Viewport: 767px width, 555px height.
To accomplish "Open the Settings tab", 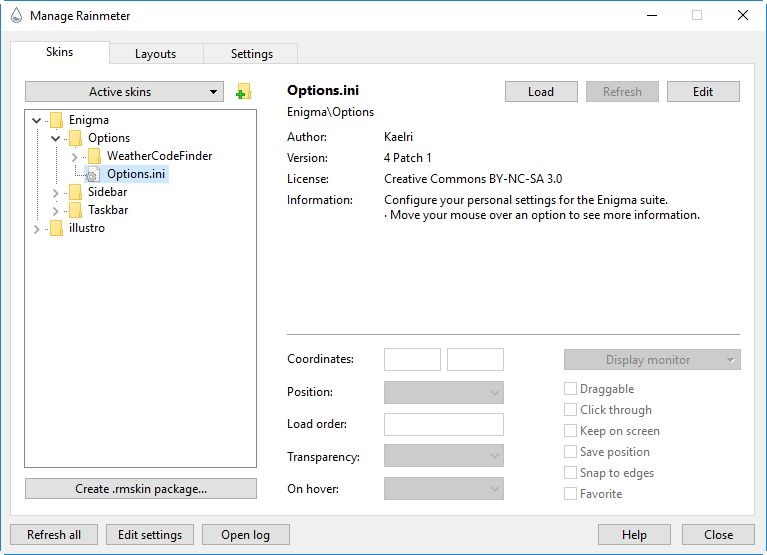I will click(x=251, y=54).
